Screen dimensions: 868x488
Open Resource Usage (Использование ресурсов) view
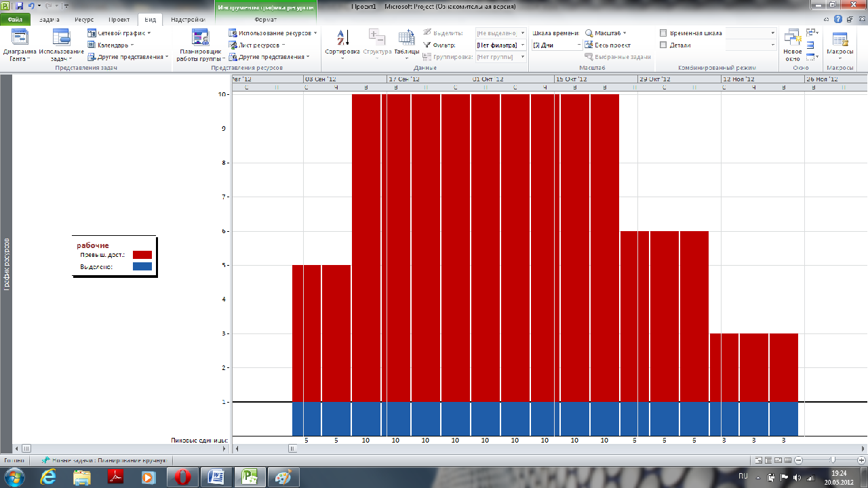273,33
